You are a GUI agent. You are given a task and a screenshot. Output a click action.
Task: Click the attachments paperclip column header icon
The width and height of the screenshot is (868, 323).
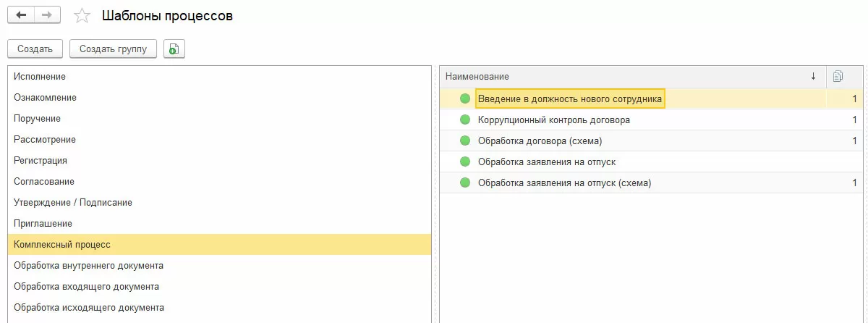point(838,76)
